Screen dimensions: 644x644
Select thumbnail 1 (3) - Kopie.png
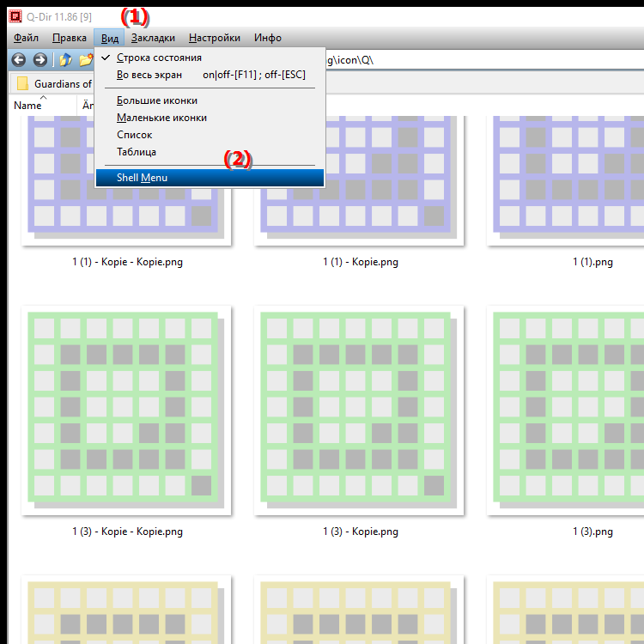pyautogui.click(x=359, y=410)
